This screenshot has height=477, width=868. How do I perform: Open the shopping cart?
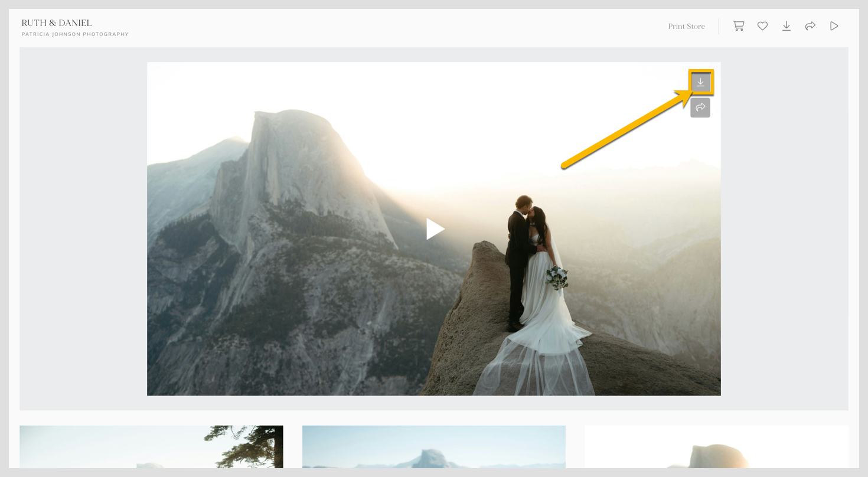738,26
